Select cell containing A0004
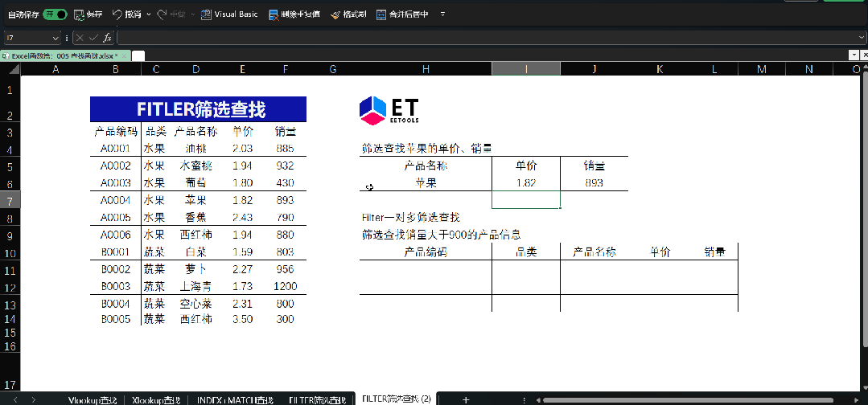This screenshot has height=405, width=868. 115,200
